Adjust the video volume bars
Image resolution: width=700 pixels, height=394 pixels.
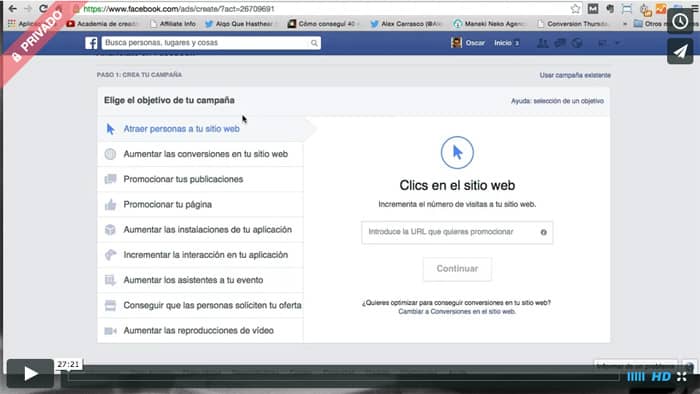tap(636, 377)
